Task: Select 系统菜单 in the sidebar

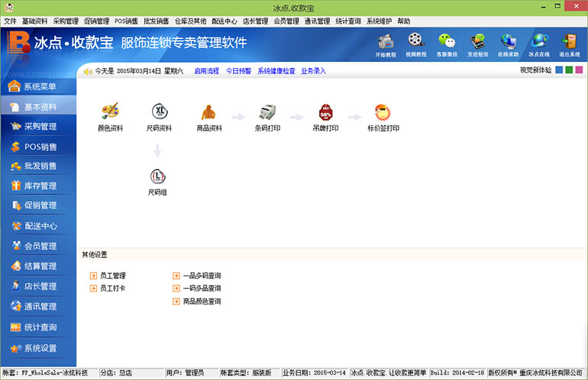Action: (38, 86)
